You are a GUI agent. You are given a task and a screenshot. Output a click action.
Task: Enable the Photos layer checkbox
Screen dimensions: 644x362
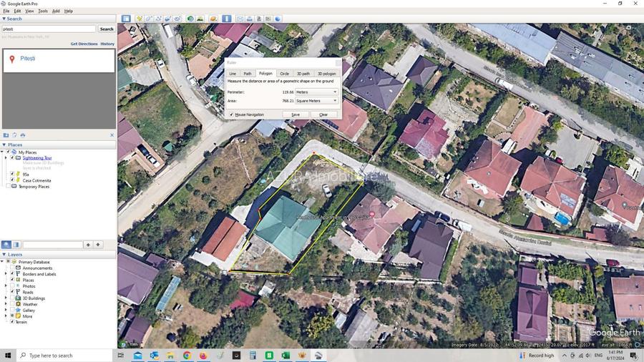(12, 286)
